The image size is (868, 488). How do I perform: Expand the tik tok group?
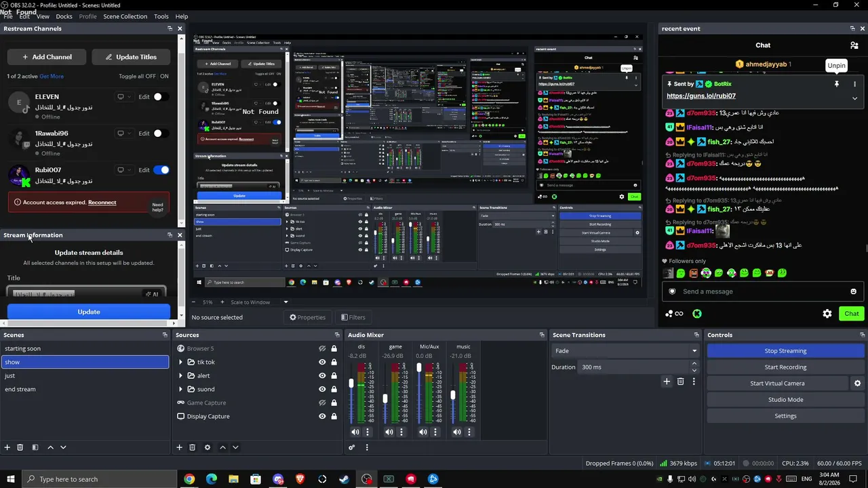(181, 362)
